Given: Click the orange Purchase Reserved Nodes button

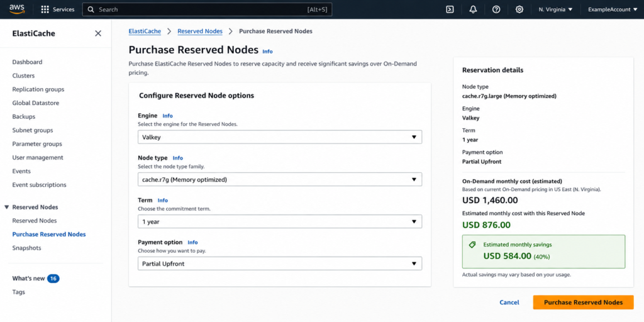Looking at the screenshot, I should tap(583, 303).
